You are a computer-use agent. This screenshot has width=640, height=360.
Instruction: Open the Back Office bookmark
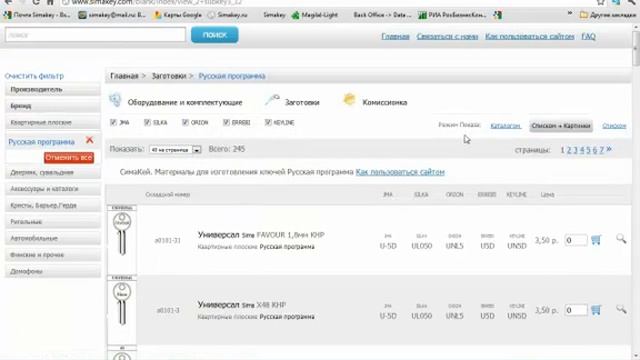pyautogui.click(x=382, y=15)
